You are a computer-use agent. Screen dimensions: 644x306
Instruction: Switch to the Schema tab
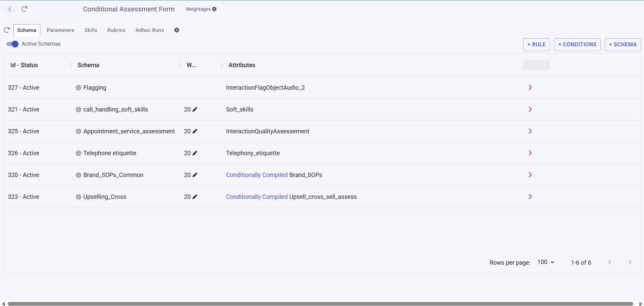tap(27, 30)
